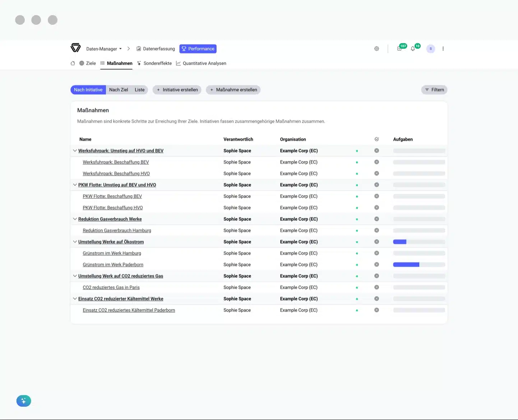
Task: Click breadcrumb chevron after Daten-Manager
Action: tap(128, 48)
